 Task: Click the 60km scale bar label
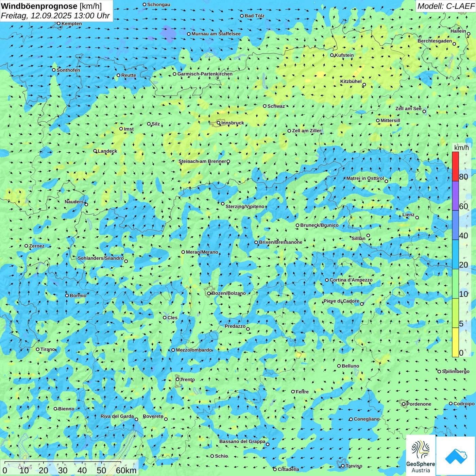pos(126,471)
